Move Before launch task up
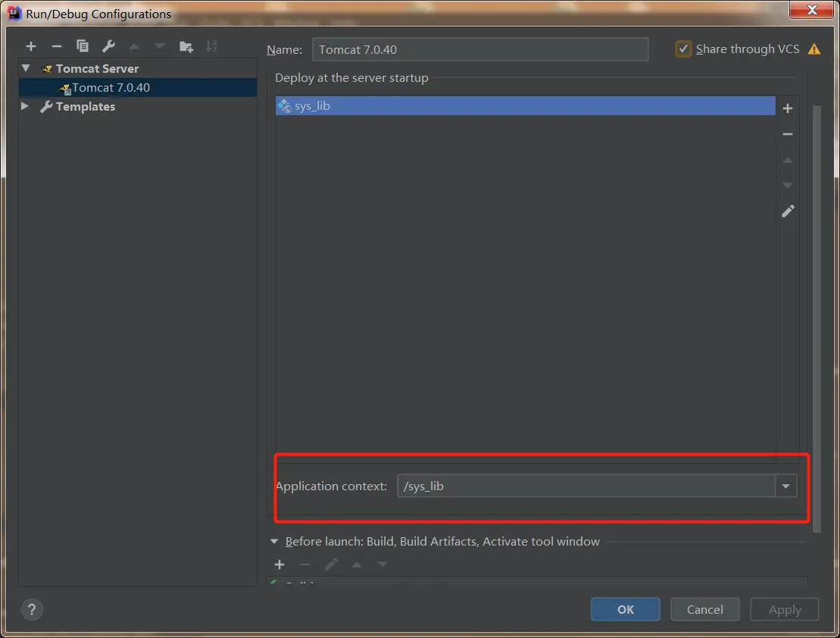 (x=357, y=565)
